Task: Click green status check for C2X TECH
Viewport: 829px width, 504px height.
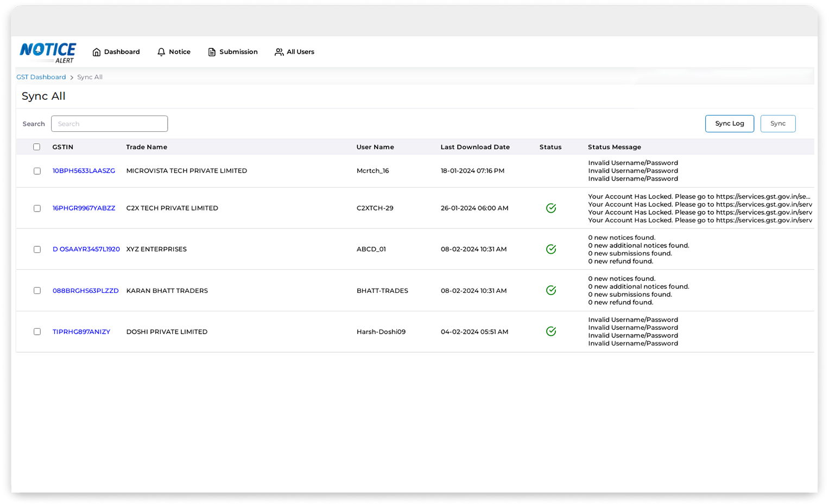Action: [x=550, y=208]
